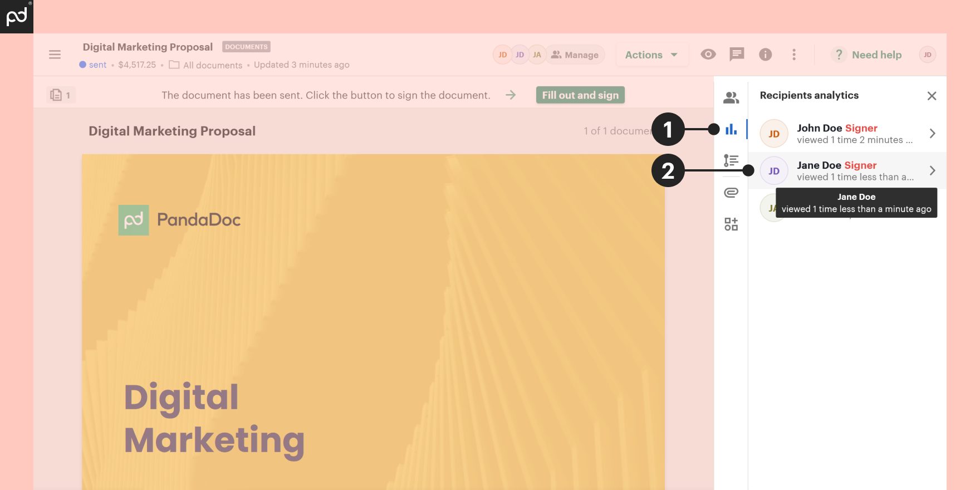
Task: Open the hamburger navigation menu
Action: coord(55,55)
